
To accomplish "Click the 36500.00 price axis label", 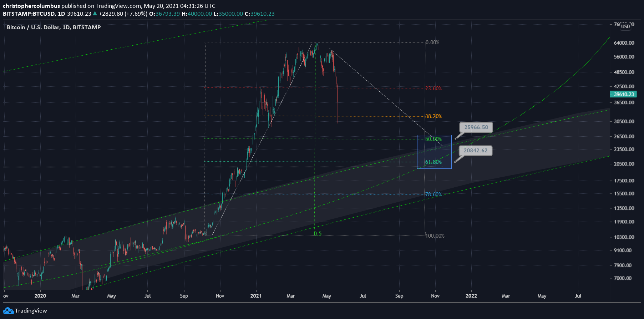I will tap(624, 102).
